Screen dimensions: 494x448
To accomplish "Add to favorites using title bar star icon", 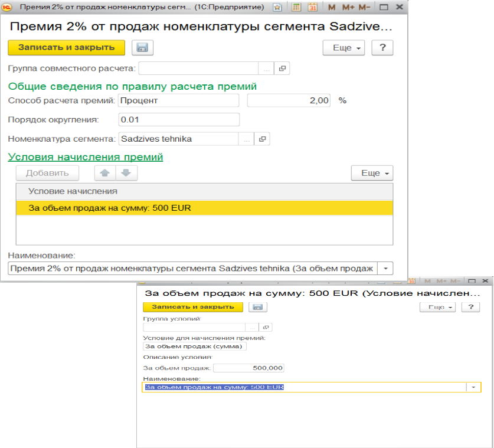I will click(x=277, y=8).
